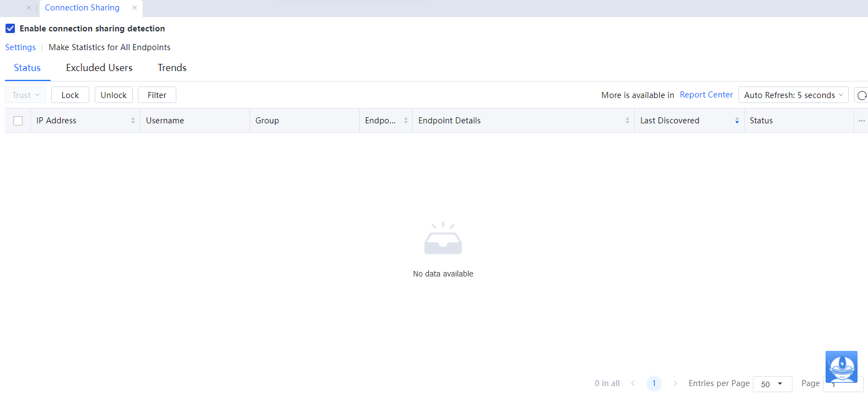The height and width of the screenshot is (396, 868).
Task: Open the column options ellipsis icon
Action: (861, 121)
